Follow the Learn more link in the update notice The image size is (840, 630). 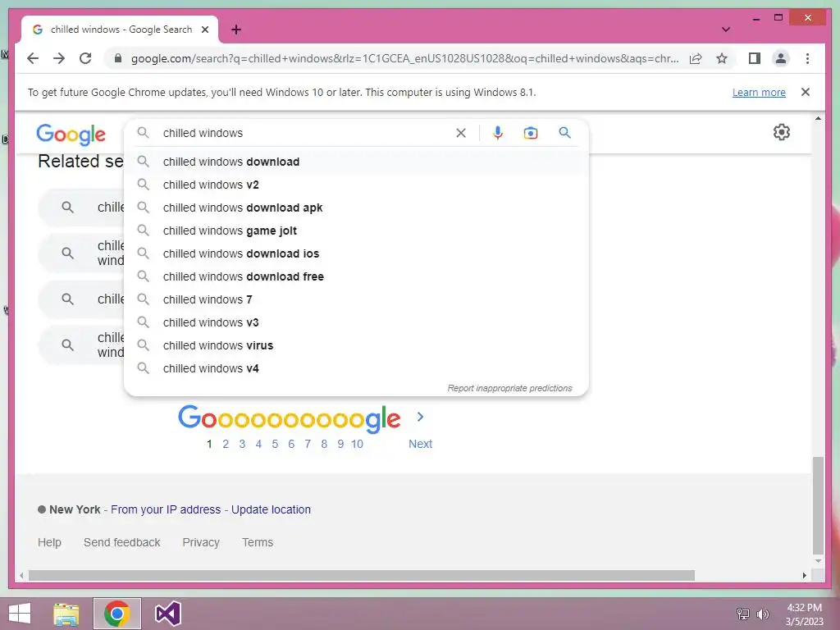click(x=759, y=92)
